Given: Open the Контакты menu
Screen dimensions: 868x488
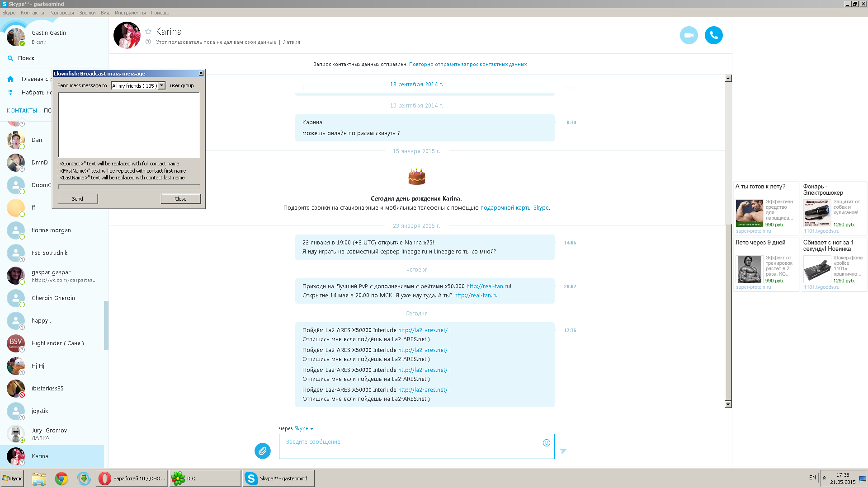Looking at the screenshot, I should tap(32, 13).
